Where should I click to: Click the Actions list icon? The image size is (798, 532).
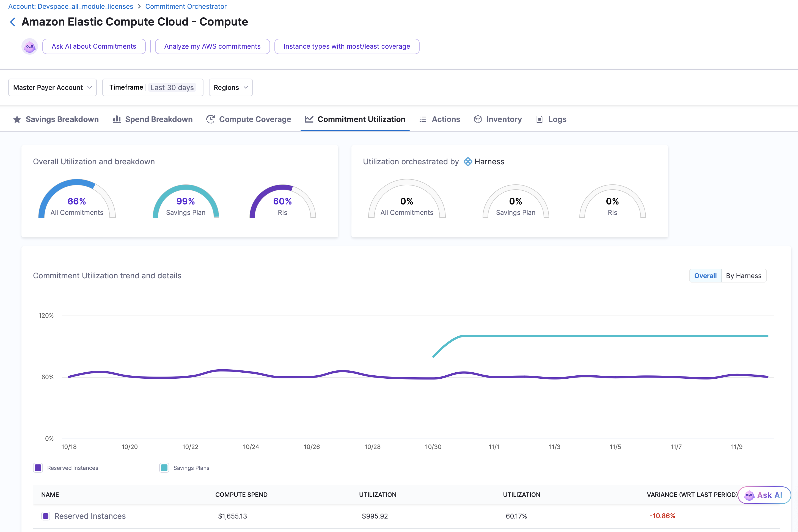[423, 120]
